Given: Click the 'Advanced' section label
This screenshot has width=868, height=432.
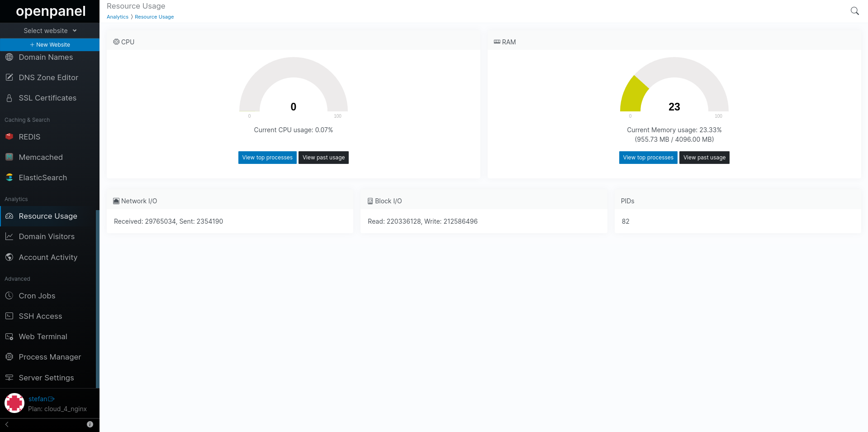Looking at the screenshot, I should click(17, 279).
